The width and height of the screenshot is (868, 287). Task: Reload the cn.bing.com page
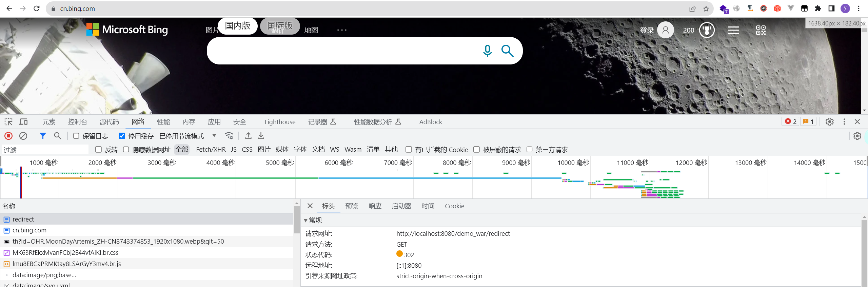37,8
